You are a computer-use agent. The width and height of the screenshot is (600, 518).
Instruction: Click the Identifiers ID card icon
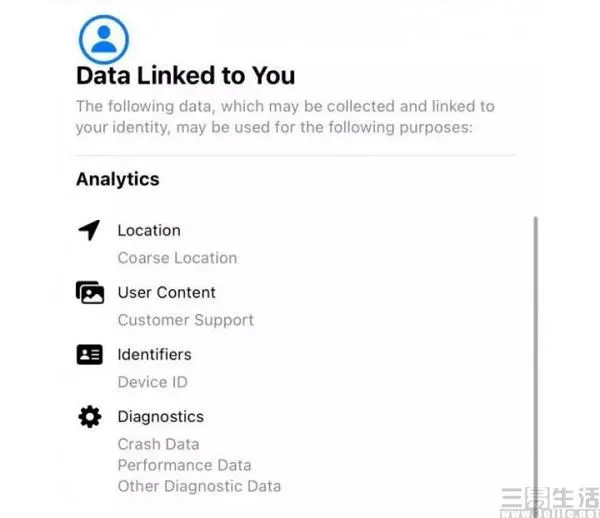pyautogui.click(x=90, y=355)
